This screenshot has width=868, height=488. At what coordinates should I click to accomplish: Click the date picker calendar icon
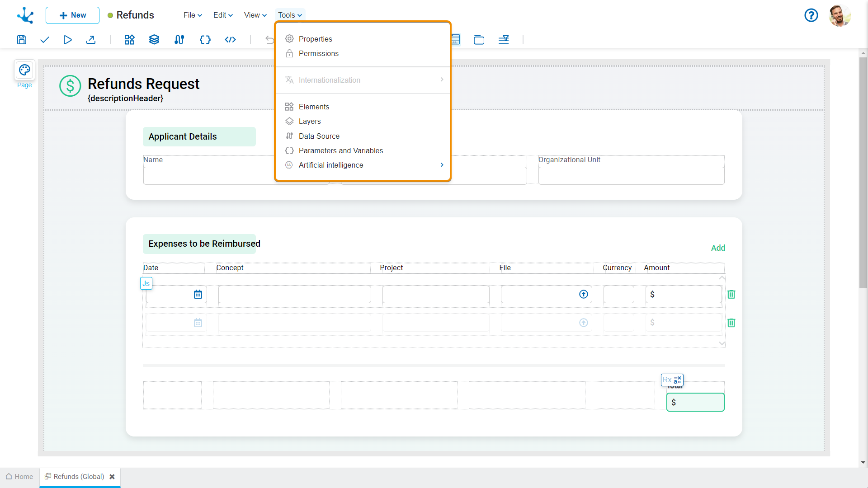(197, 294)
